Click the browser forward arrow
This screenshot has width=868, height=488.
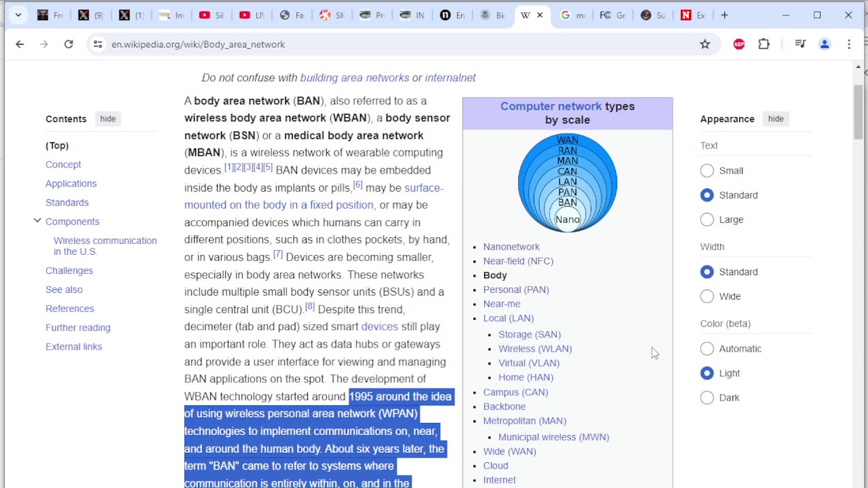44,44
